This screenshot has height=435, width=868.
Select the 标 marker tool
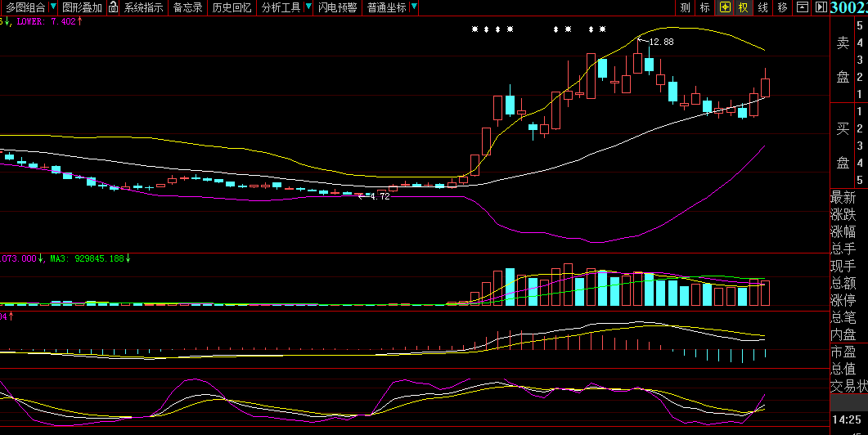coord(704,7)
